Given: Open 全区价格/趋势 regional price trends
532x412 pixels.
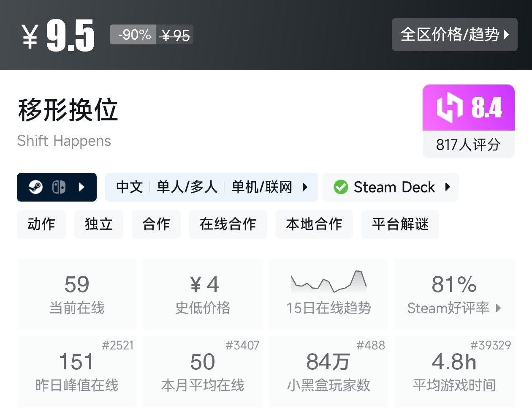Looking at the screenshot, I should (x=454, y=34).
